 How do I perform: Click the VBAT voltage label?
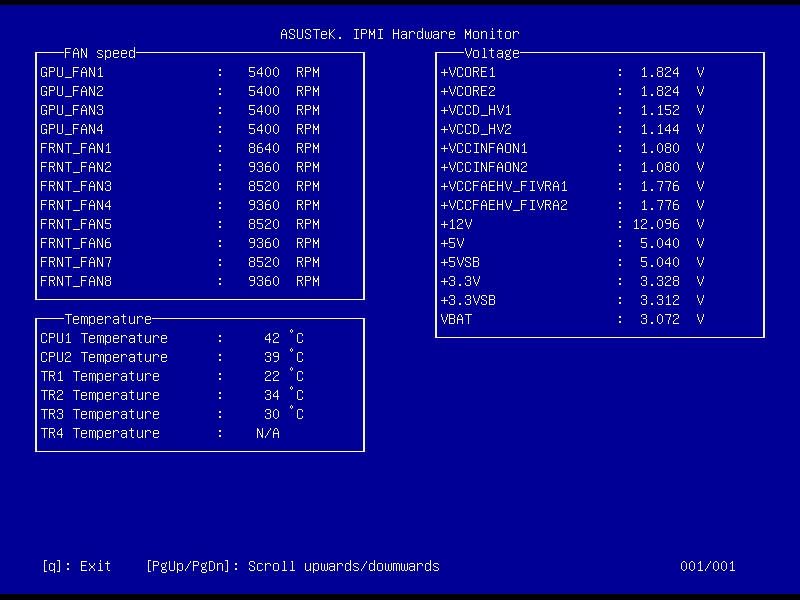(x=456, y=319)
